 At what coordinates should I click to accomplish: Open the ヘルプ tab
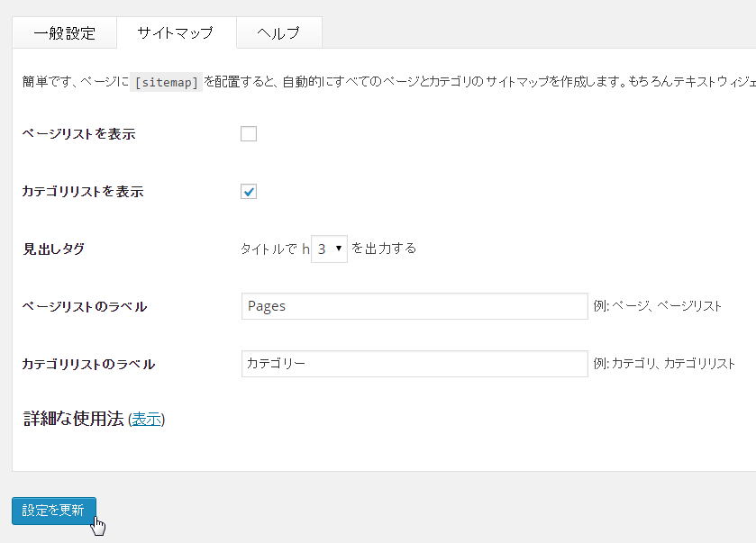278,33
